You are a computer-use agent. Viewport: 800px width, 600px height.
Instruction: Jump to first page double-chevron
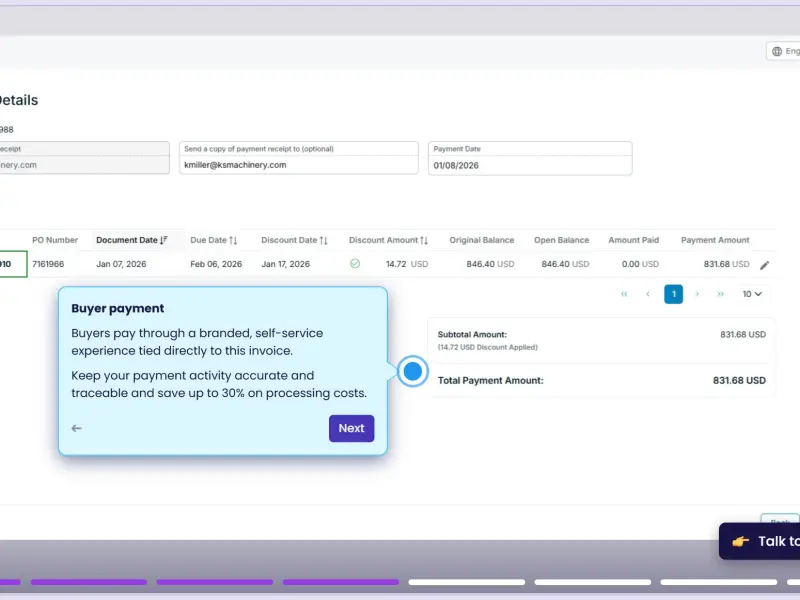tap(624, 294)
